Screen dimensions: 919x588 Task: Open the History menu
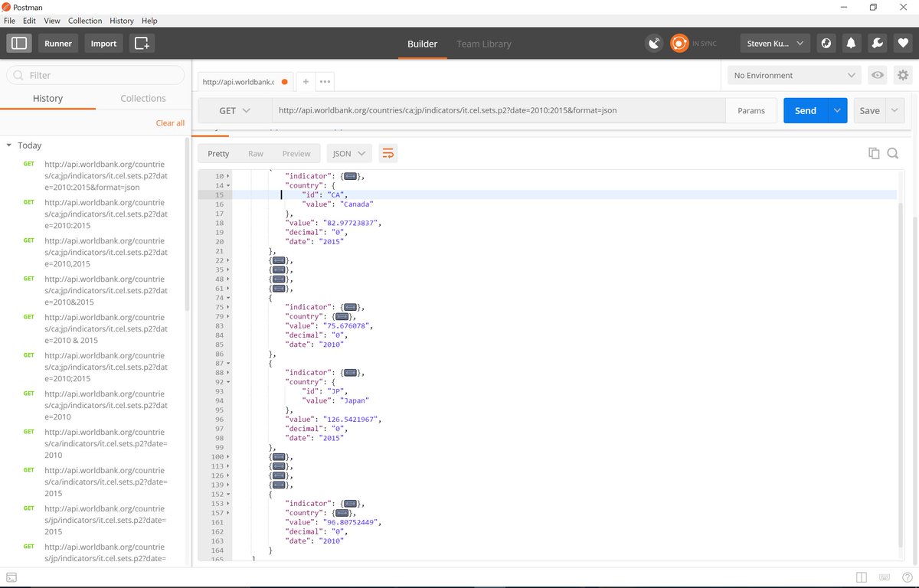click(122, 21)
